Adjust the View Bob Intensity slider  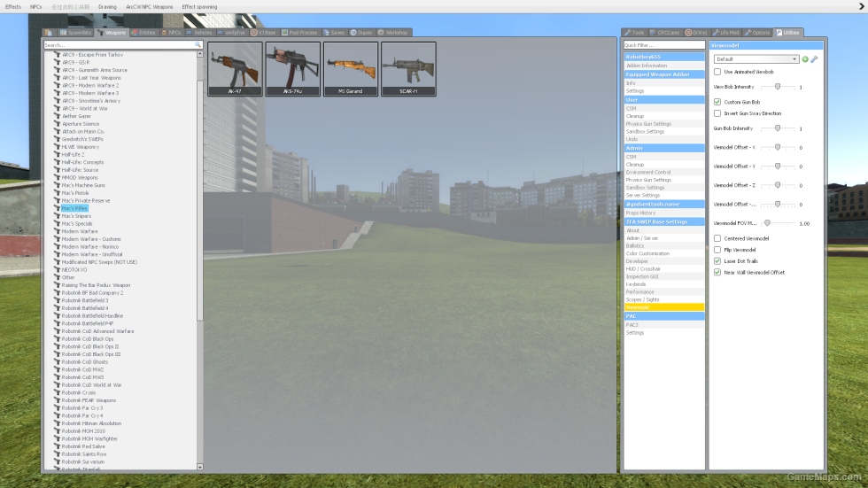pyautogui.click(x=778, y=87)
